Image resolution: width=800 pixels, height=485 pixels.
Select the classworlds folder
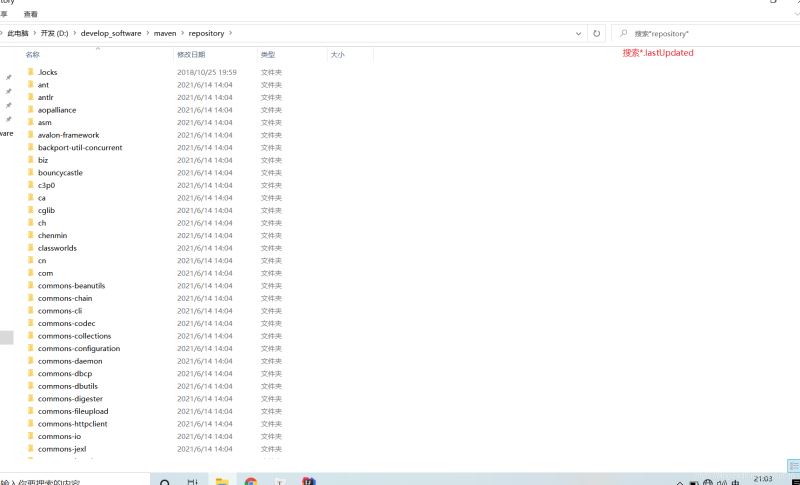(x=57, y=248)
